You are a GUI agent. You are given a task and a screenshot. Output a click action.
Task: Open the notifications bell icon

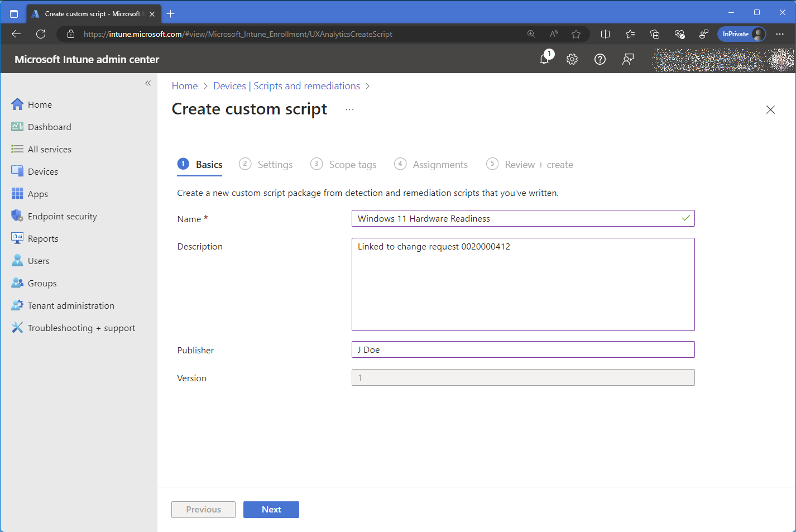tap(545, 59)
